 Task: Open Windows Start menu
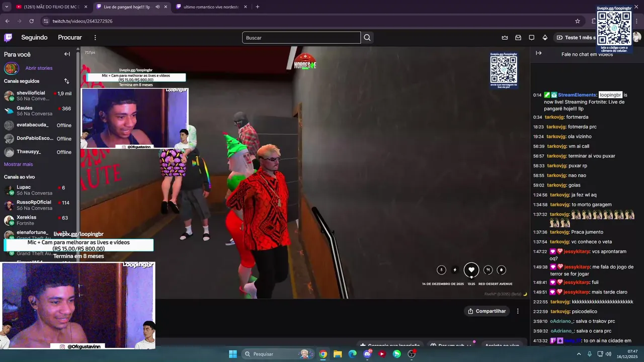pyautogui.click(x=233, y=354)
